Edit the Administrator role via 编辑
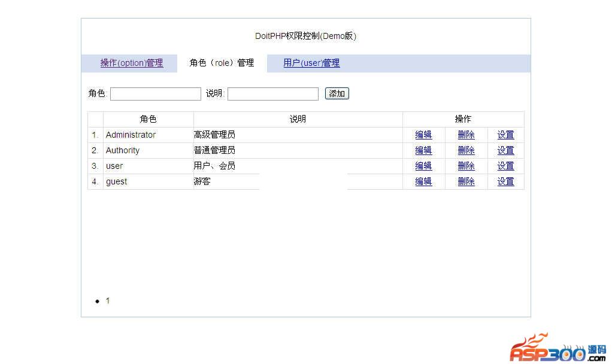 423,135
